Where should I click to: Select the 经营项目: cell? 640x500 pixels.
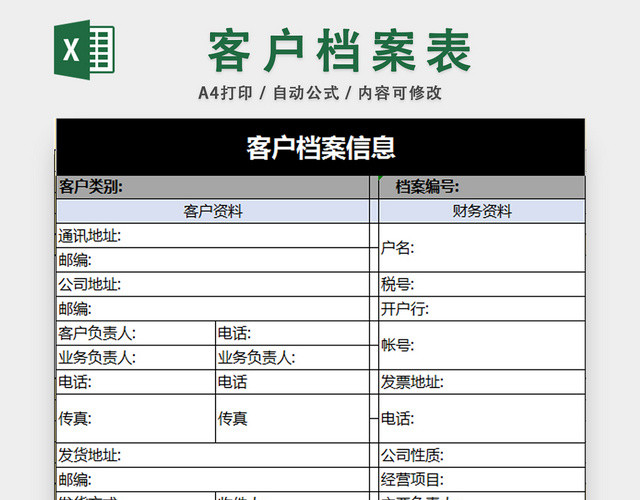point(482,480)
